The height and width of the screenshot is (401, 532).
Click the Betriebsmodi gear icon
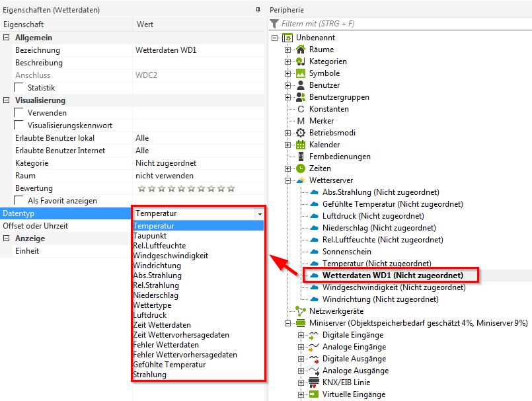point(301,133)
